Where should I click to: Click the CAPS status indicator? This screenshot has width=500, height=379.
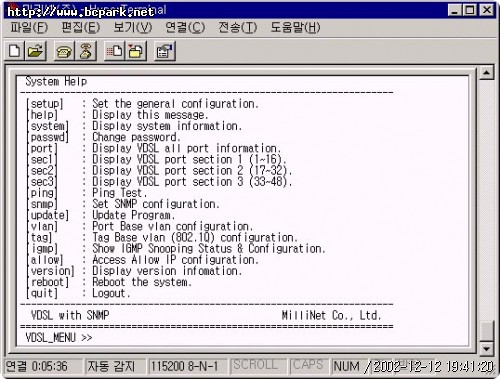[x=308, y=365]
